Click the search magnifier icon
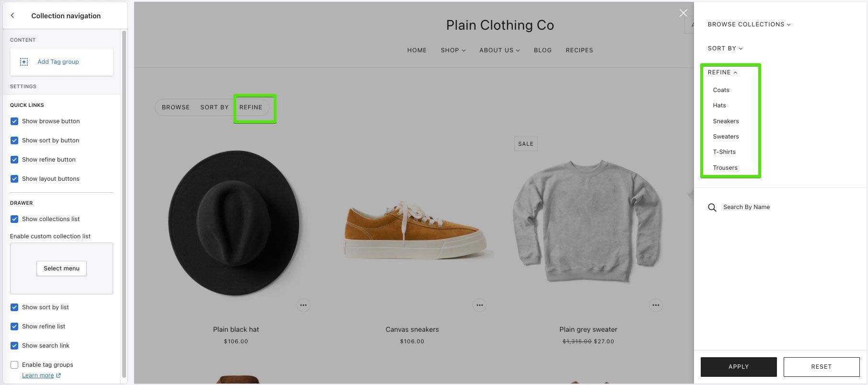Screen dimensions: 868x385 [712, 208]
